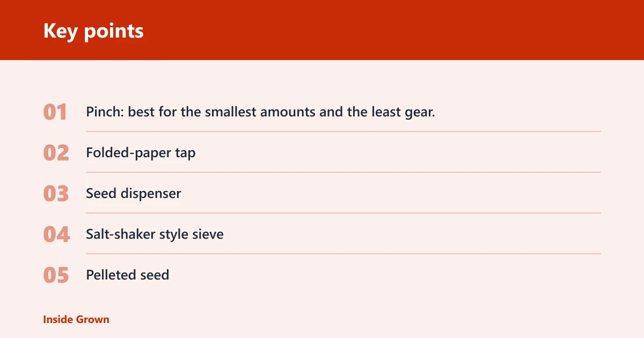The width and height of the screenshot is (644, 338).
Task: Click the divider line below item 04
Action: click(x=343, y=254)
